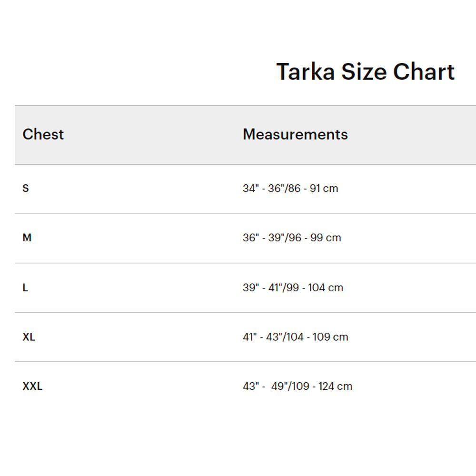This screenshot has width=476, height=476.
Task: Click the 124 cm value in XXL row
Action: [x=336, y=386]
